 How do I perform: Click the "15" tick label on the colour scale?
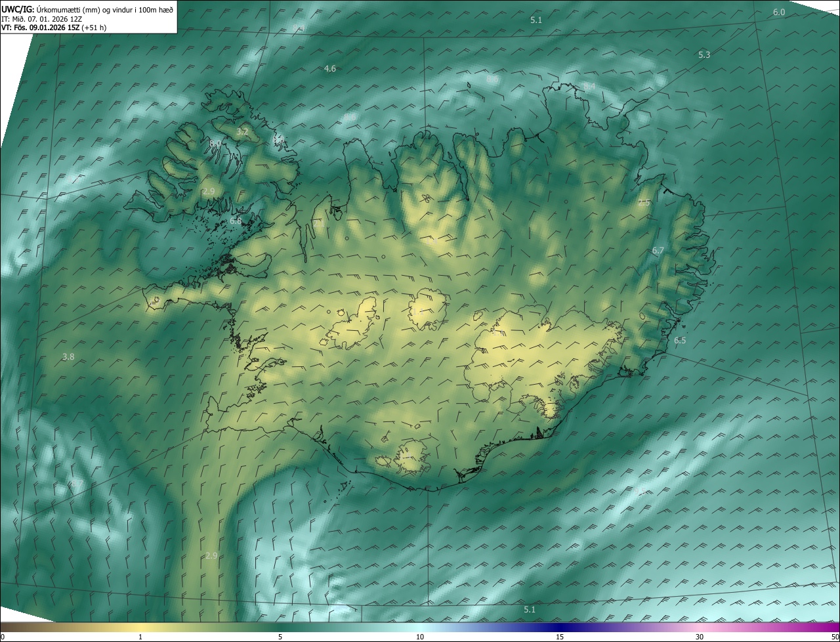click(x=560, y=637)
